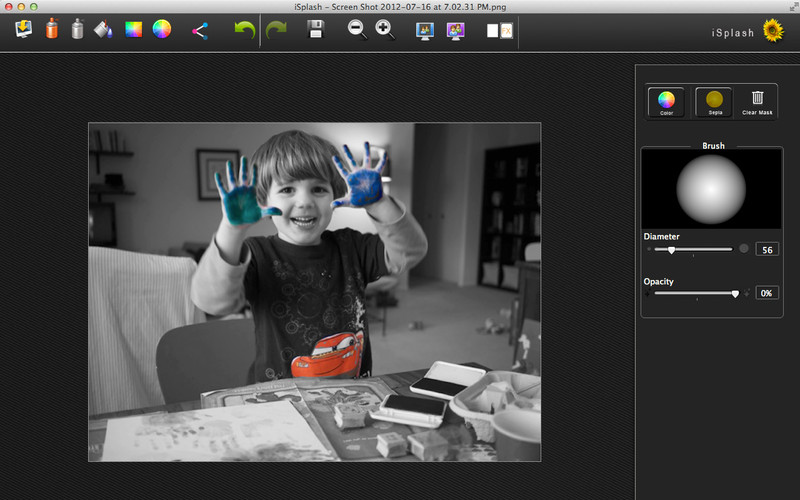Click the Opacity value field showing 0%
800x500 pixels.
coord(767,293)
